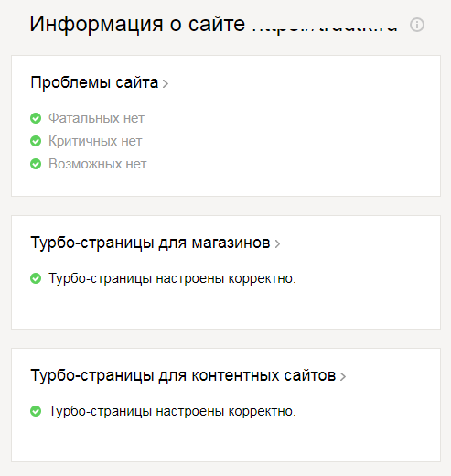Click the info icon beside site title
The image size is (451, 476).
click(417, 25)
